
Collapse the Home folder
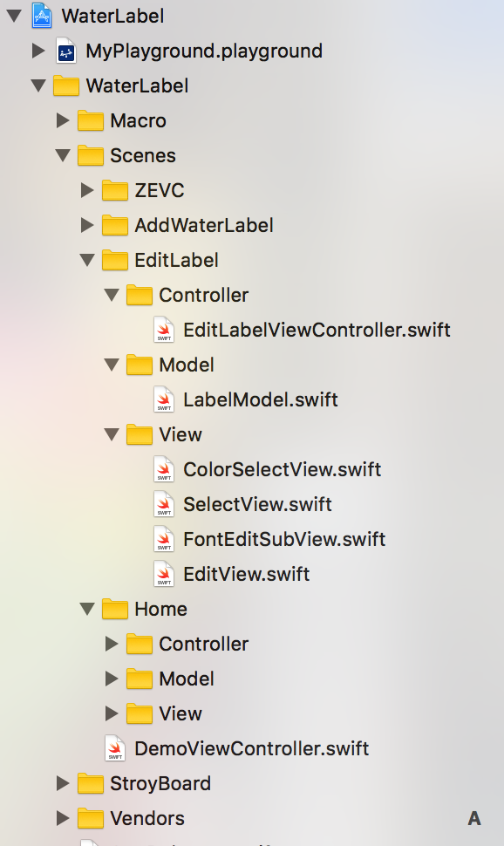coord(87,609)
